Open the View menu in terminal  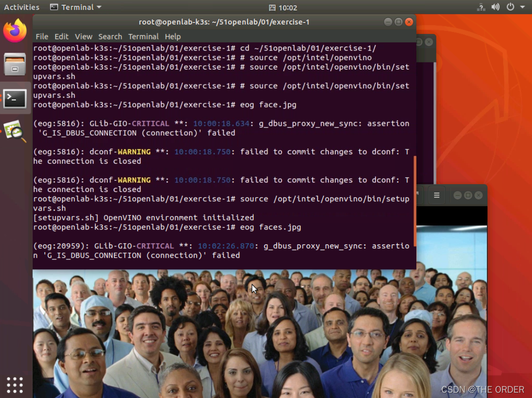pos(83,36)
